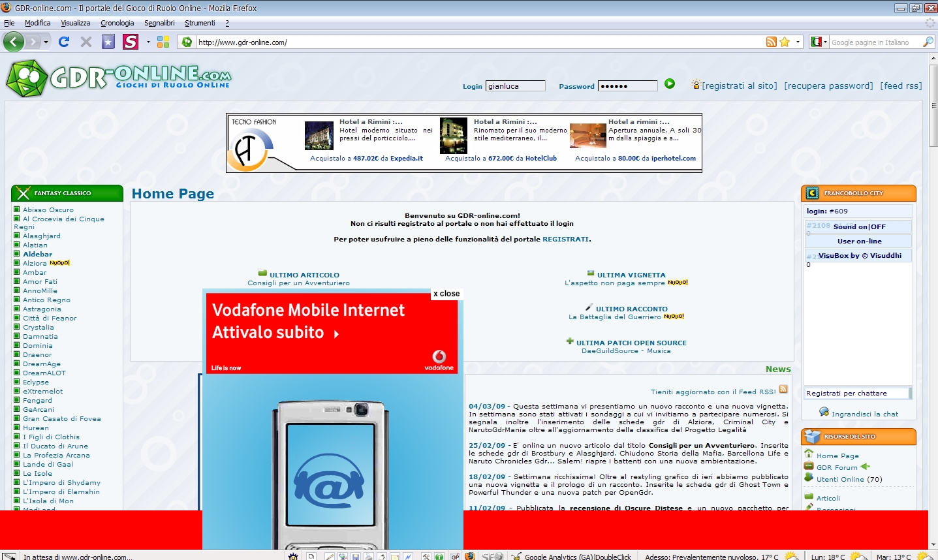The width and height of the screenshot is (938, 560).
Task: Open the L'Impero di Shydamy link
Action: point(61,482)
